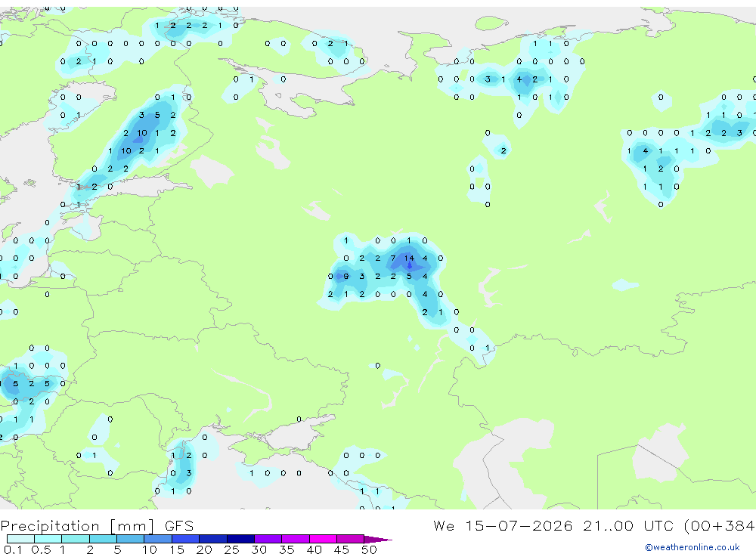Click the '14' precipitation value on the map
Image resolution: width=756 pixels, height=554 pixels.
click(409, 258)
